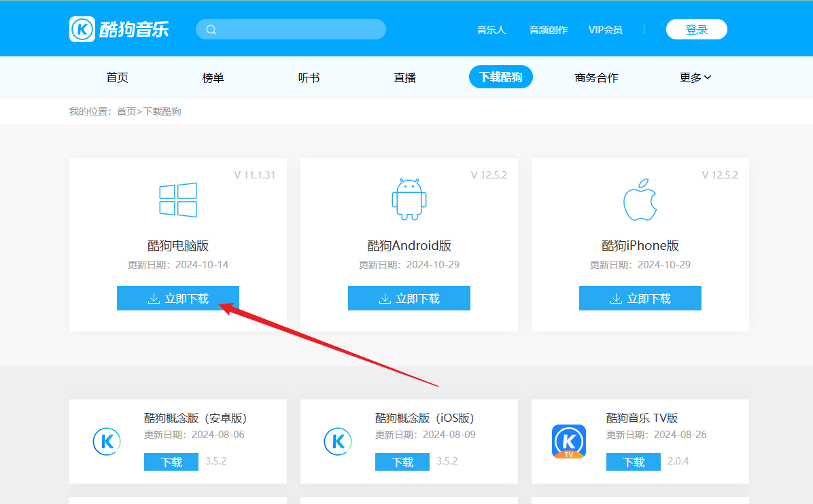Image resolution: width=813 pixels, height=504 pixels.
Task: Select the 下载酷狗 tab
Action: point(501,77)
